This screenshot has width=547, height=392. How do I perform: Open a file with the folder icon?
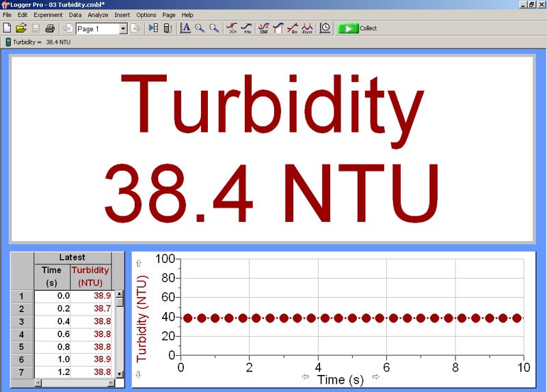(21, 28)
